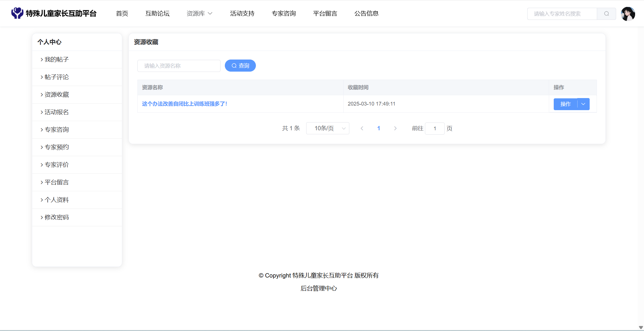Screen dimensions: 644x331
Task: Click the blue 操作 button in row
Action: tap(565, 104)
